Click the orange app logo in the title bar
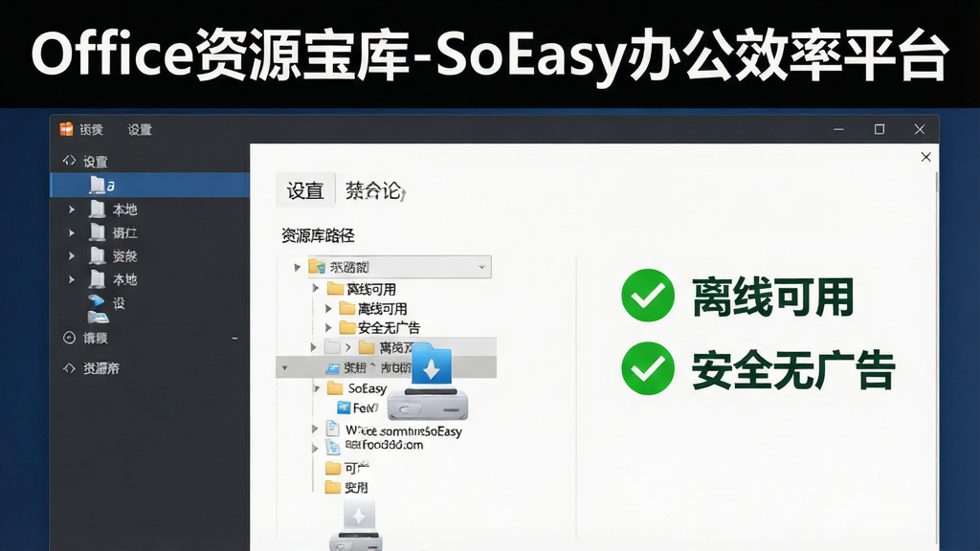This screenshot has width=980, height=551. 66,129
